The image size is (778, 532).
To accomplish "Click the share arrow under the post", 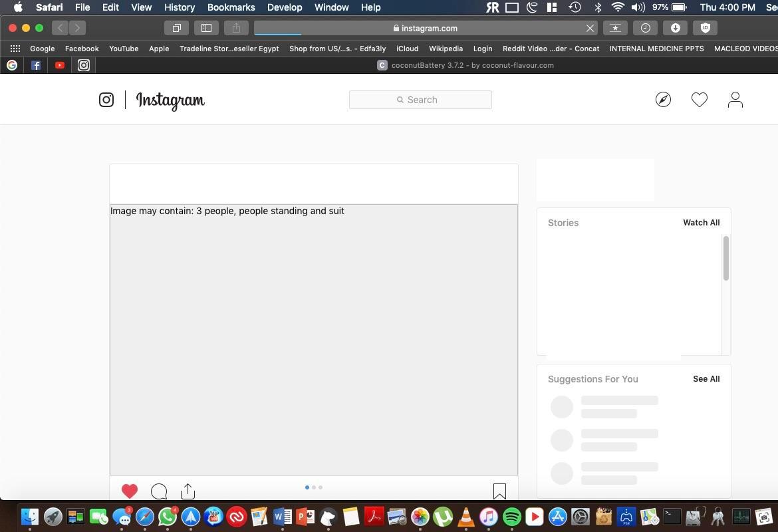I will (188, 491).
